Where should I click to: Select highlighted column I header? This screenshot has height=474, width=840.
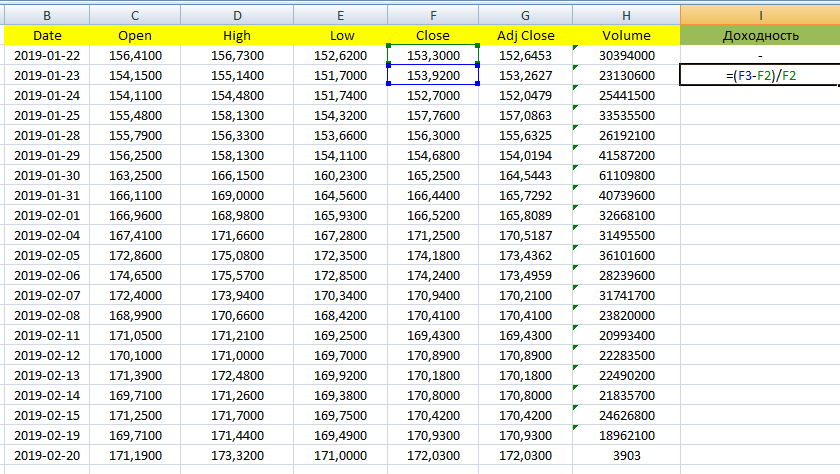tap(760, 16)
